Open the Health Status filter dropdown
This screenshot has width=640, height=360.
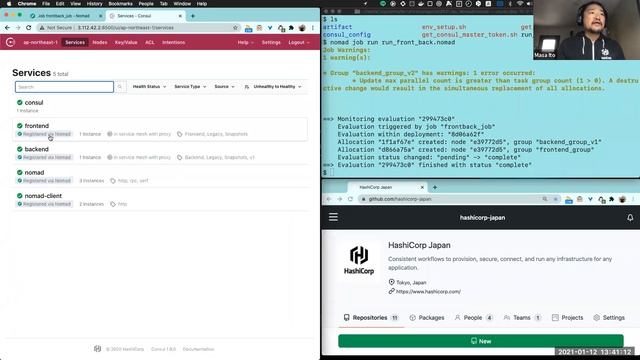click(x=149, y=87)
